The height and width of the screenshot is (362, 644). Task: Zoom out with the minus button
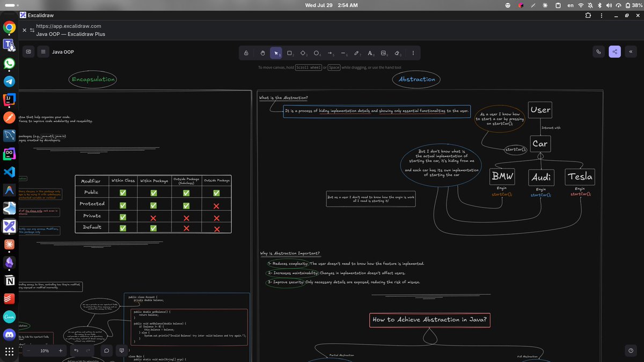(x=28, y=351)
